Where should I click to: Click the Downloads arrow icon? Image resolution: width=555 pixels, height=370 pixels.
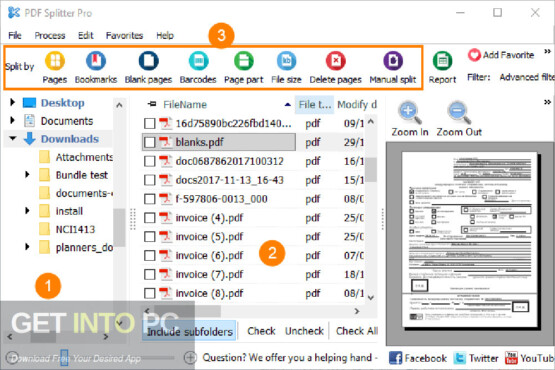click(x=29, y=139)
